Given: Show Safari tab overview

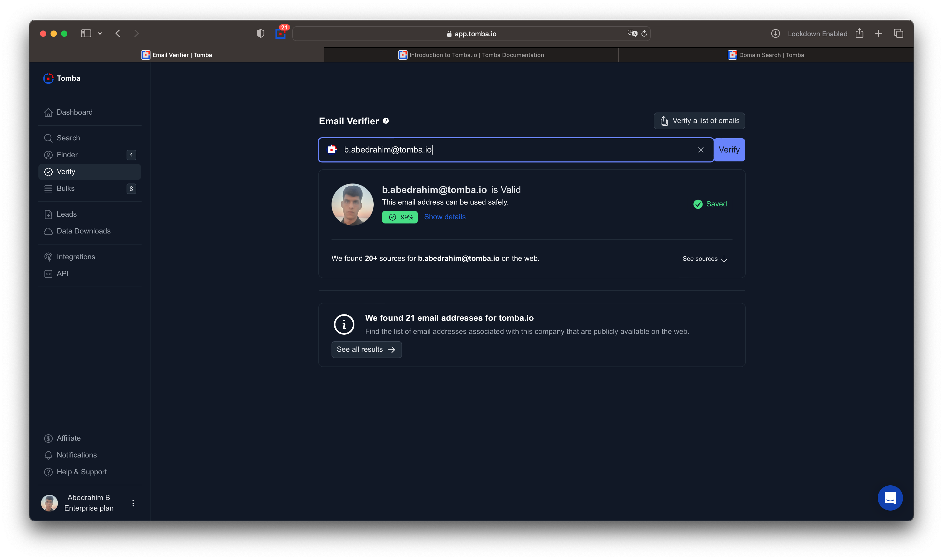Looking at the screenshot, I should coord(899,34).
